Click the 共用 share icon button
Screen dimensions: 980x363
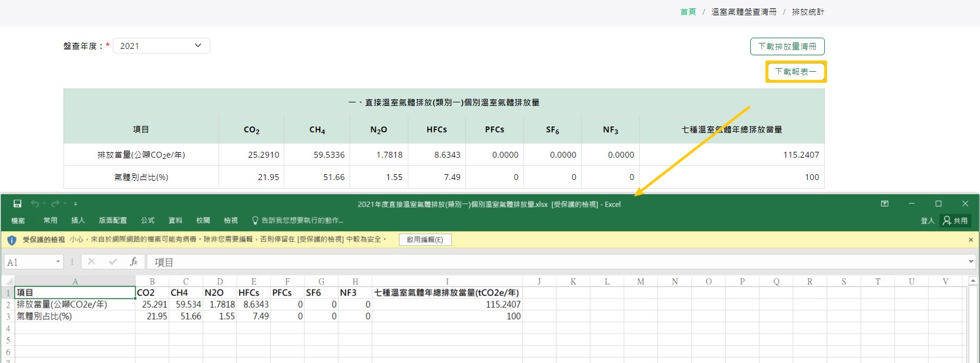tap(955, 221)
